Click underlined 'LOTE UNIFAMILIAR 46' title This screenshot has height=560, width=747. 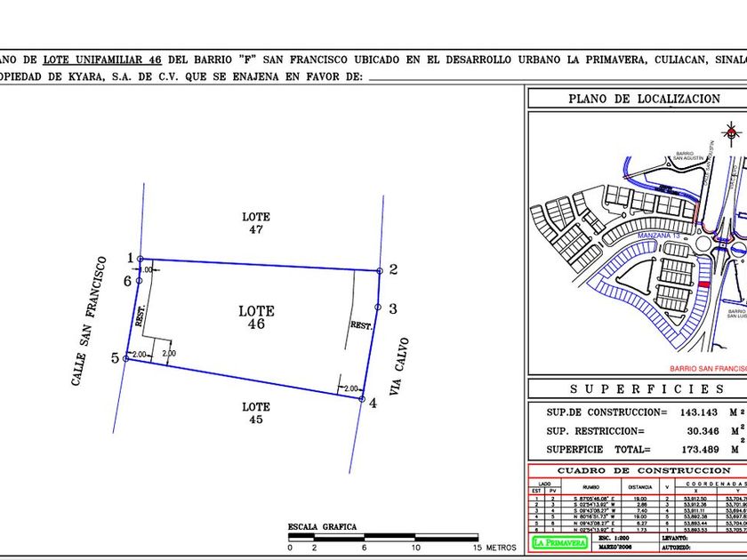[x=102, y=60]
